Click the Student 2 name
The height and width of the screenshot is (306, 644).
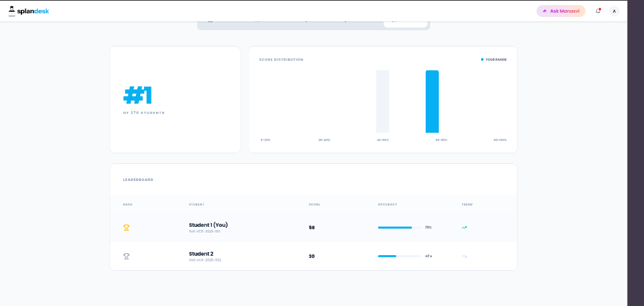click(201, 253)
